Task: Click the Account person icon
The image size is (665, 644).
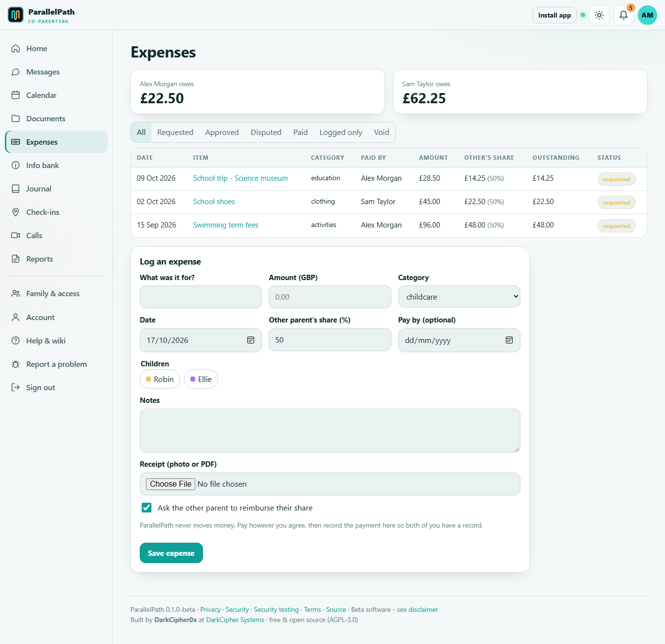Action: tap(16, 317)
